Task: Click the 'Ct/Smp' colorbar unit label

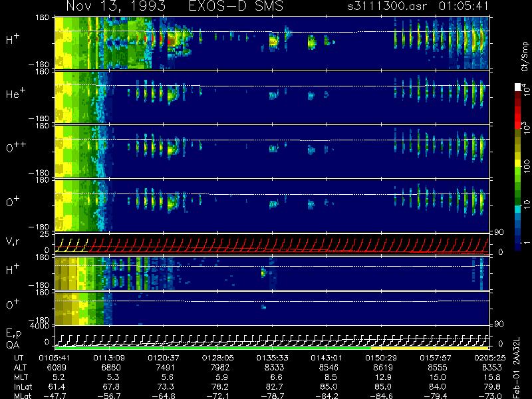Action: click(x=525, y=57)
